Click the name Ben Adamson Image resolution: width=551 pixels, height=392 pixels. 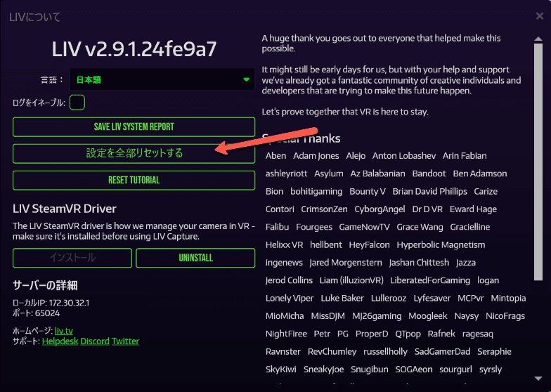click(x=479, y=174)
